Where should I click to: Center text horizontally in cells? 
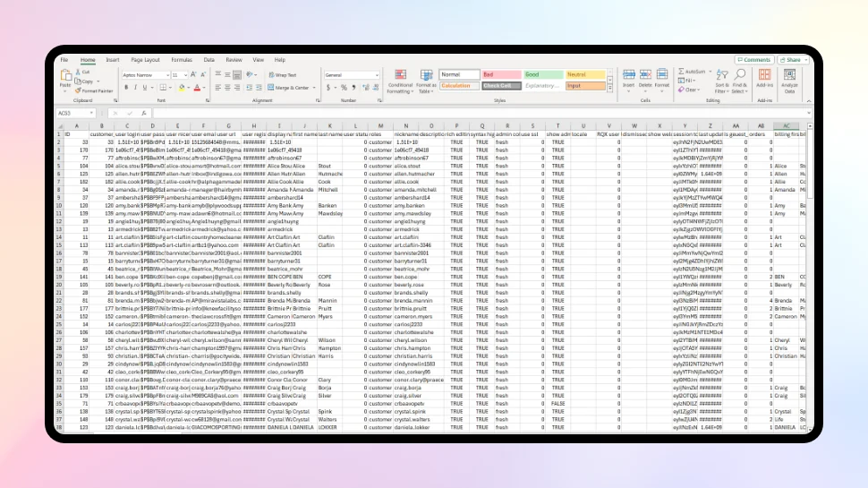tap(227, 88)
